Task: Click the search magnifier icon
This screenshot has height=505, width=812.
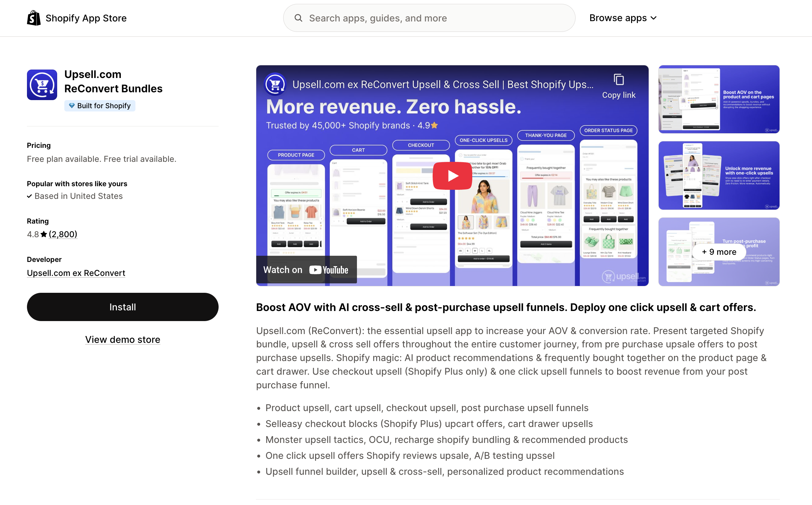Action: tap(298, 18)
